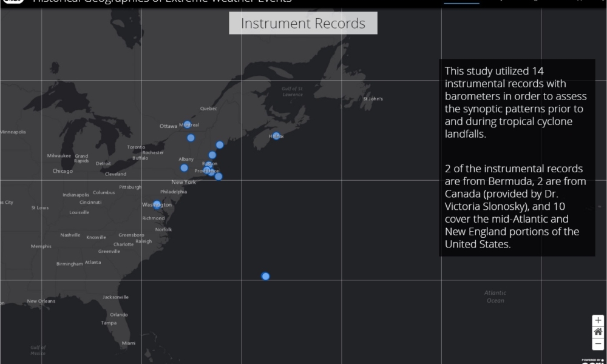
Task: Click the station marker west of Albany
Action: click(184, 168)
